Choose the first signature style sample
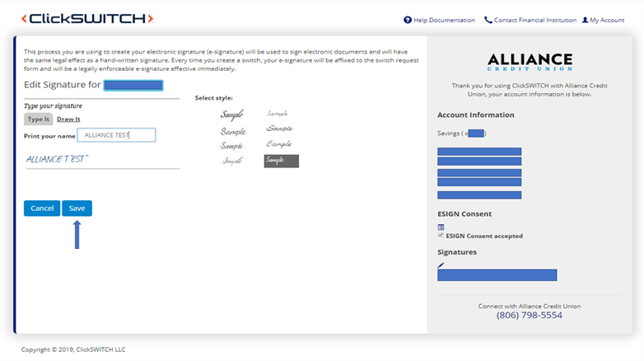Screen dimensions: 644x361 coord(232,115)
